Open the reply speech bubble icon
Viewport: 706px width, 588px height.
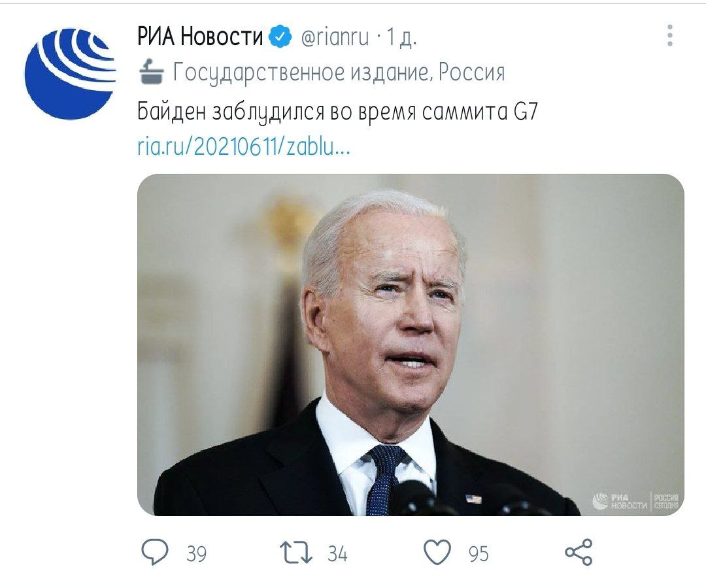[155, 551]
